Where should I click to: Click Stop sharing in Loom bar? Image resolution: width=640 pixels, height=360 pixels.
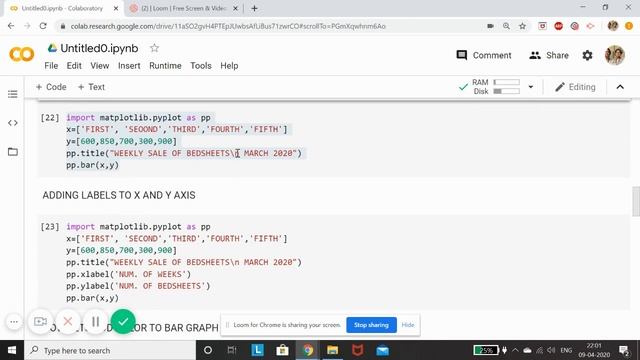tap(371, 325)
